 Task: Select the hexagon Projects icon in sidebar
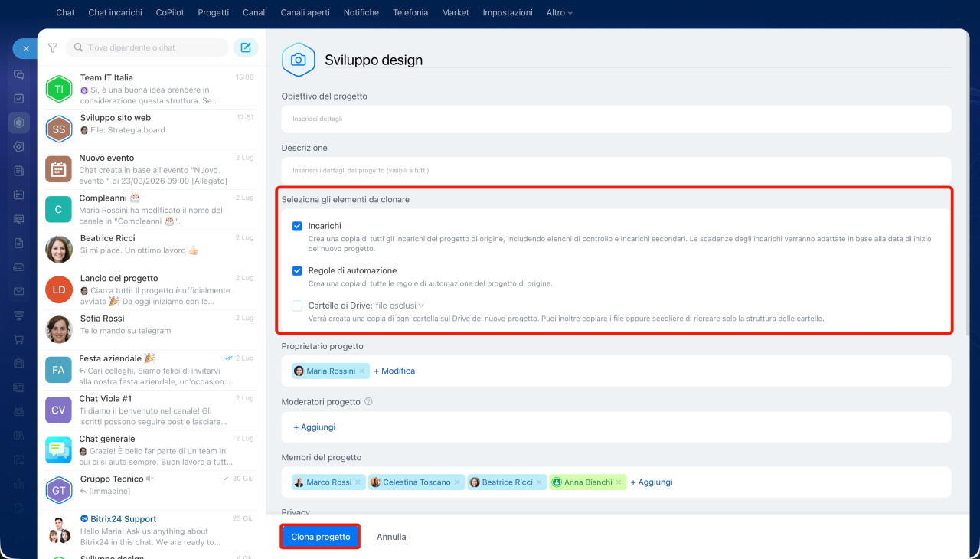(19, 123)
